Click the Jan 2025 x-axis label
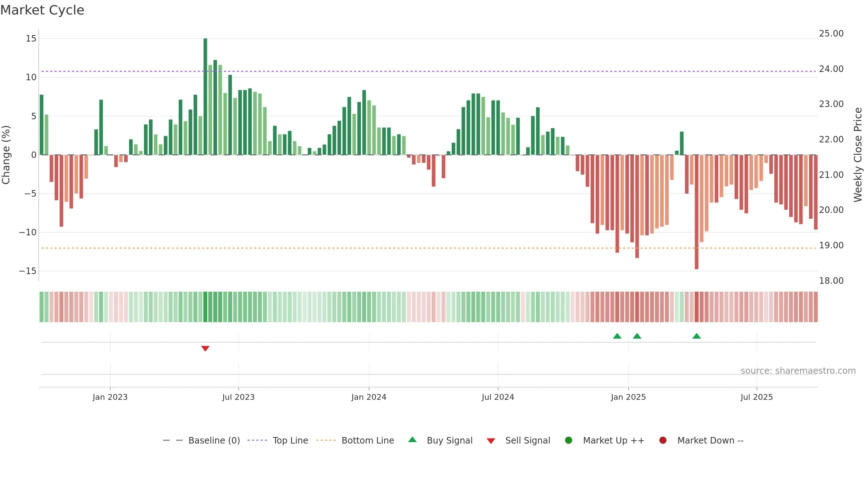Image resolution: width=868 pixels, height=488 pixels. (628, 397)
